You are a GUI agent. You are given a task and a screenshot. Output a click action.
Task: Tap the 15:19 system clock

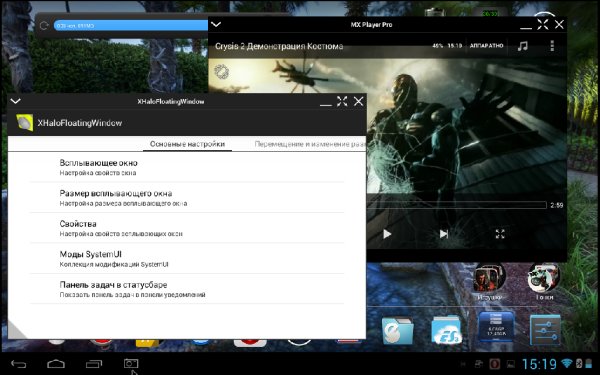coord(540,364)
